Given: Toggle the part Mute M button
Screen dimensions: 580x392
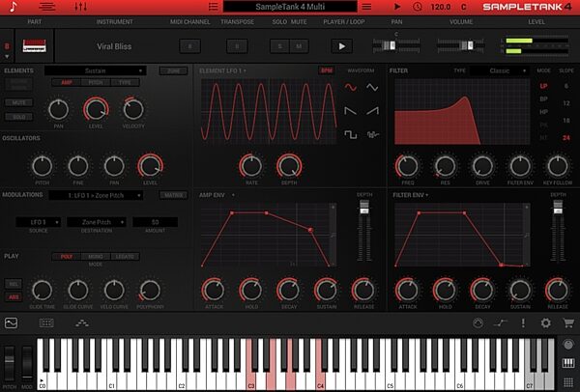Looking at the screenshot, I should click(x=299, y=46).
